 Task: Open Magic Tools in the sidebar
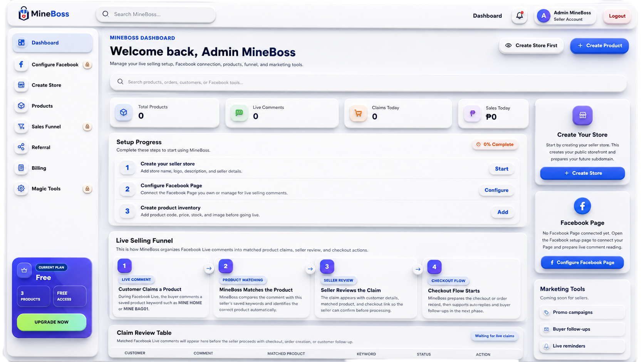click(53, 189)
